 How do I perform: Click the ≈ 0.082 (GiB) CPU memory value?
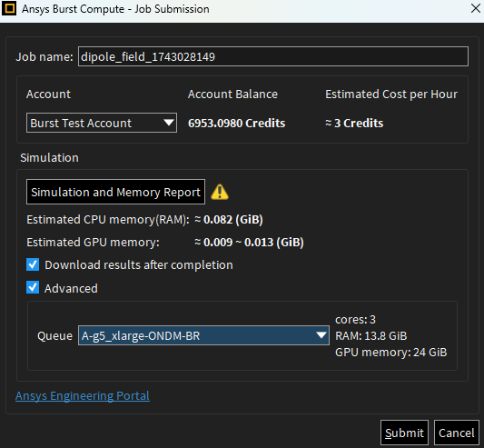(229, 220)
